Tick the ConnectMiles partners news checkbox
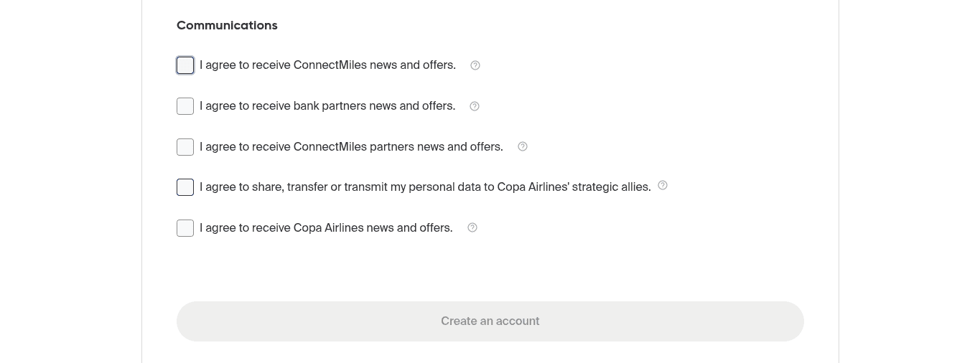 [x=185, y=147]
